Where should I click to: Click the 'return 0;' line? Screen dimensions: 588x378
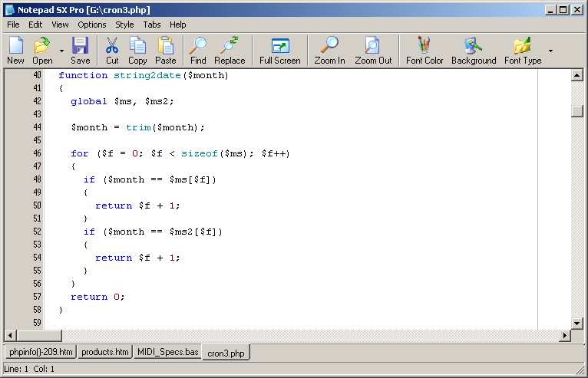97,297
